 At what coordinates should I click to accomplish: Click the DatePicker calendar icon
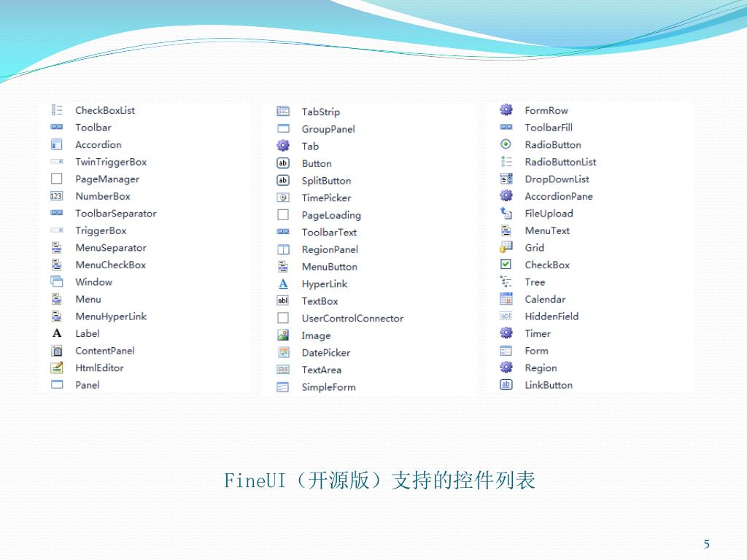click(x=283, y=352)
